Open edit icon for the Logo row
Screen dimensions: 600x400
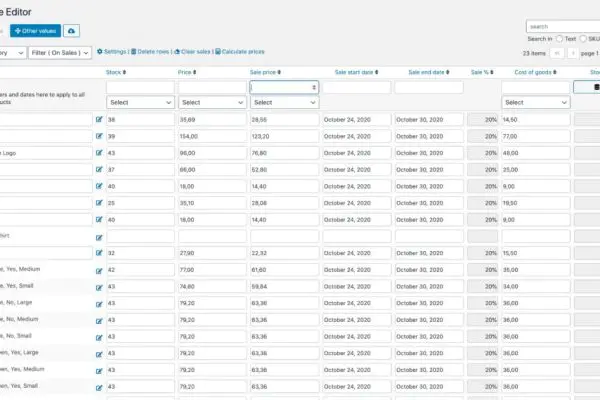99,153
